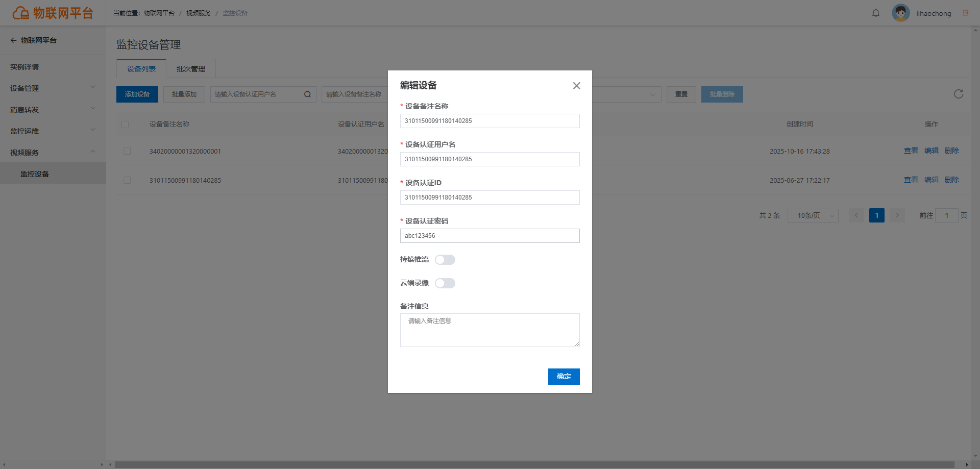Viewport: 980px width, 469px height.
Task: Click the 批量删除 button
Action: (x=722, y=94)
